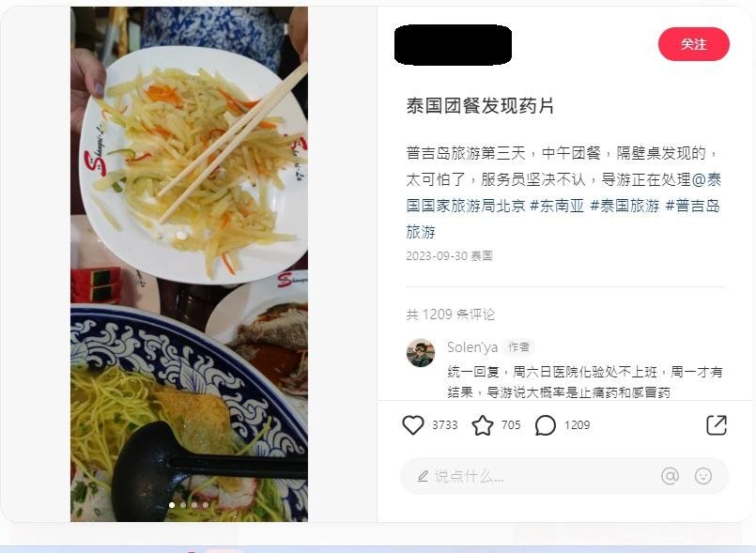756x553 pixels.
Task: Click the pencil icon in comment box
Action: [x=423, y=476]
